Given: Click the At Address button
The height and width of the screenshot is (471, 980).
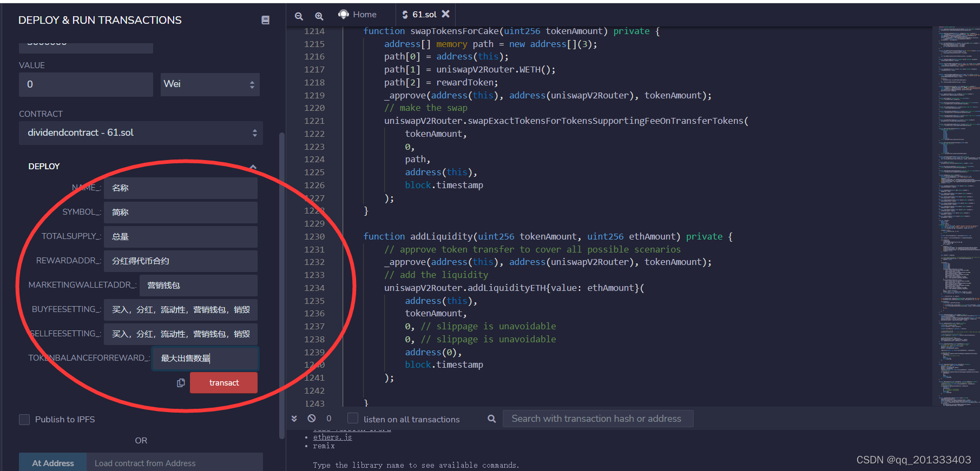Looking at the screenshot, I should [x=52, y=463].
